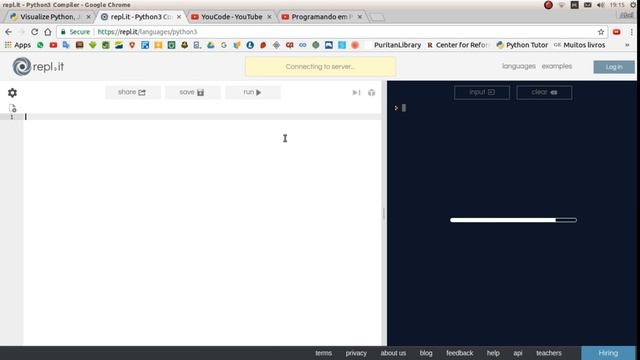Click line 1 of the code editor
Image resolution: width=640 pixels, height=360 pixels.
(202, 117)
